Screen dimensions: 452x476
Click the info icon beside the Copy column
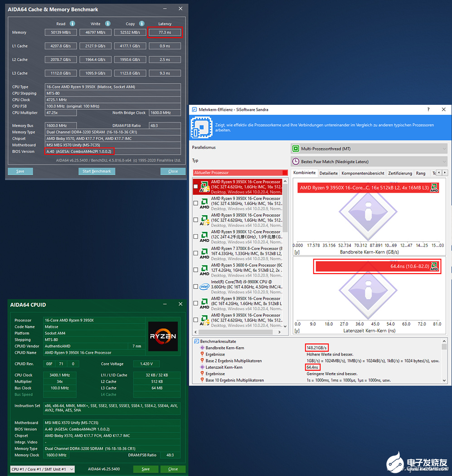[141, 24]
